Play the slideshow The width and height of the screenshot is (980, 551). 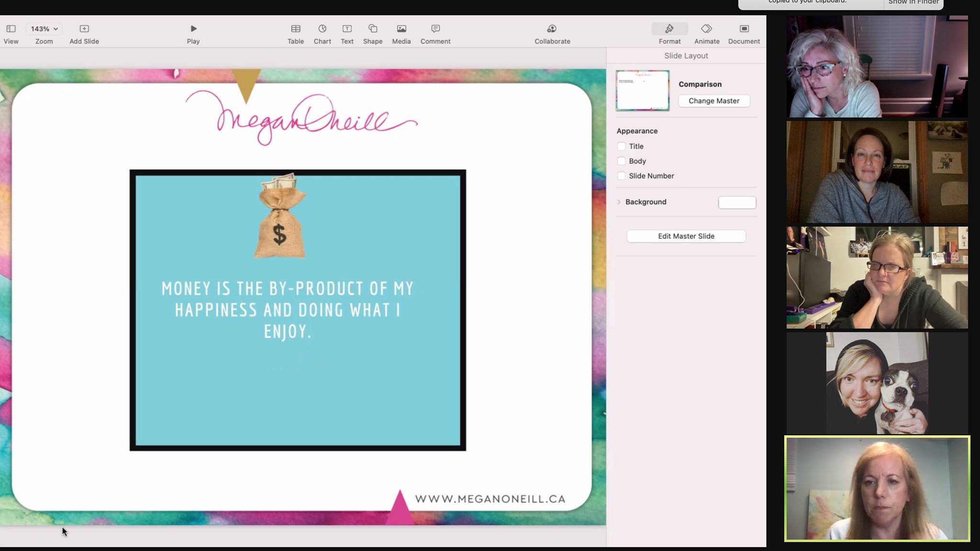click(x=193, y=34)
